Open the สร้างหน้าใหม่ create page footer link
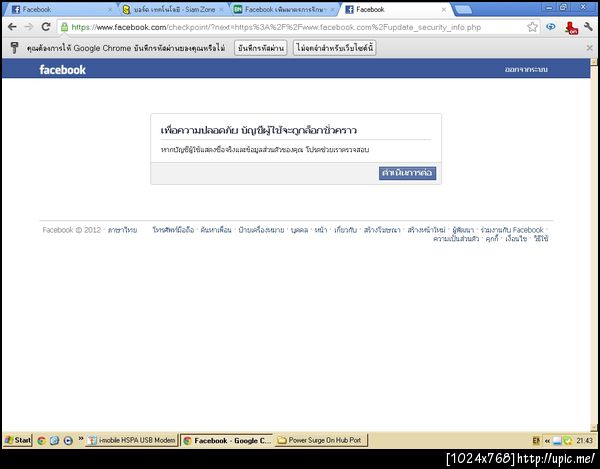 [x=426, y=230]
